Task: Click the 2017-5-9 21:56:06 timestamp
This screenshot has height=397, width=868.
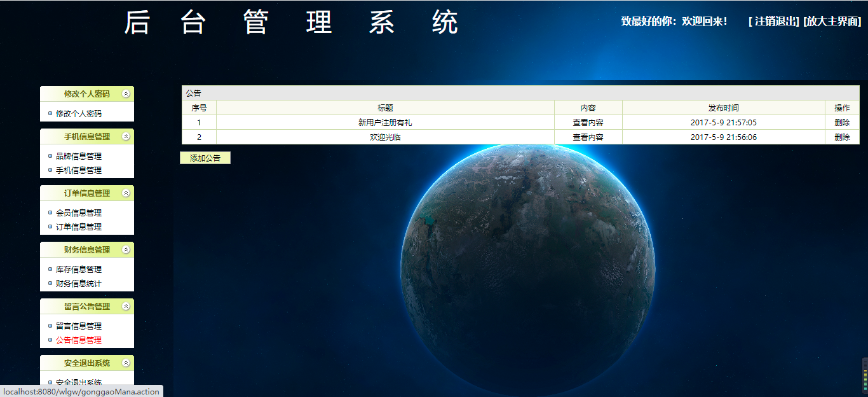Action: pyautogui.click(x=724, y=137)
